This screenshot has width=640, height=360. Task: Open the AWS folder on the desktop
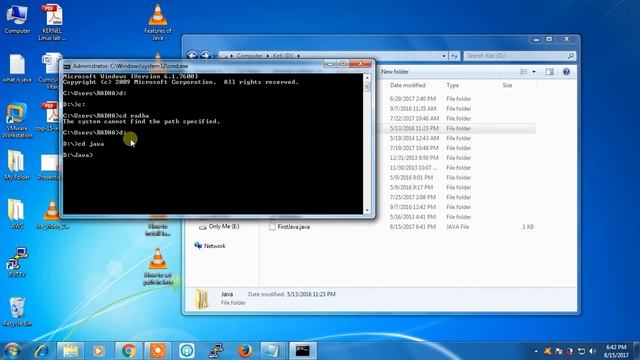(17, 214)
